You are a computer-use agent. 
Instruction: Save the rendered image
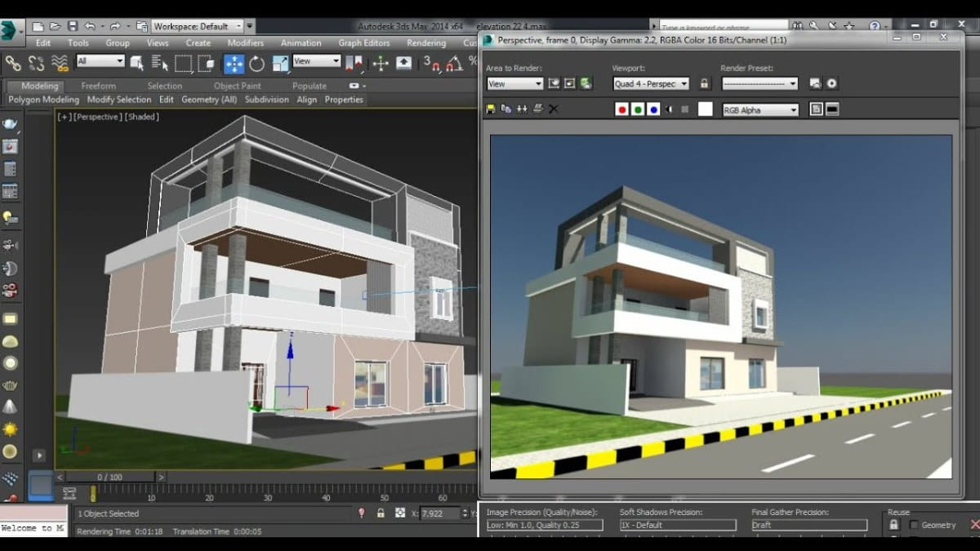491,108
